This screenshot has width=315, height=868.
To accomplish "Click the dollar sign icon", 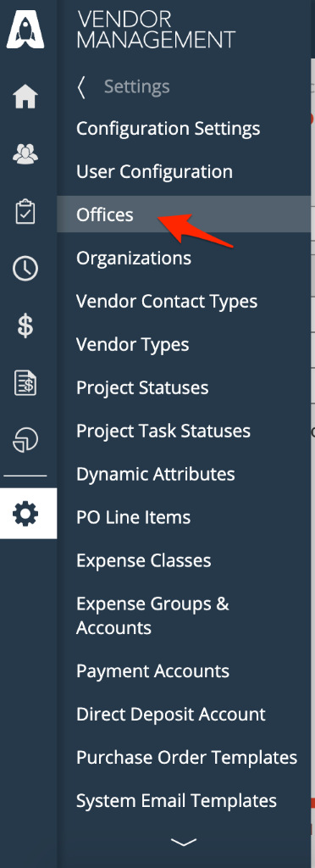I will pyautogui.click(x=25, y=326).
